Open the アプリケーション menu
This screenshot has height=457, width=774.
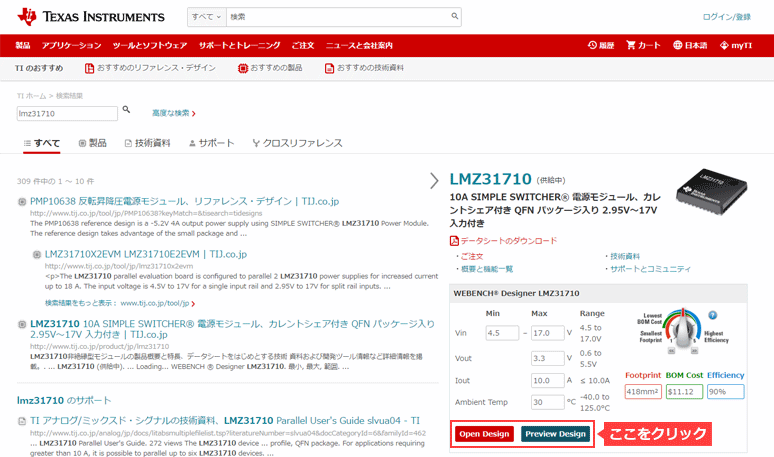tap(72, 45)
